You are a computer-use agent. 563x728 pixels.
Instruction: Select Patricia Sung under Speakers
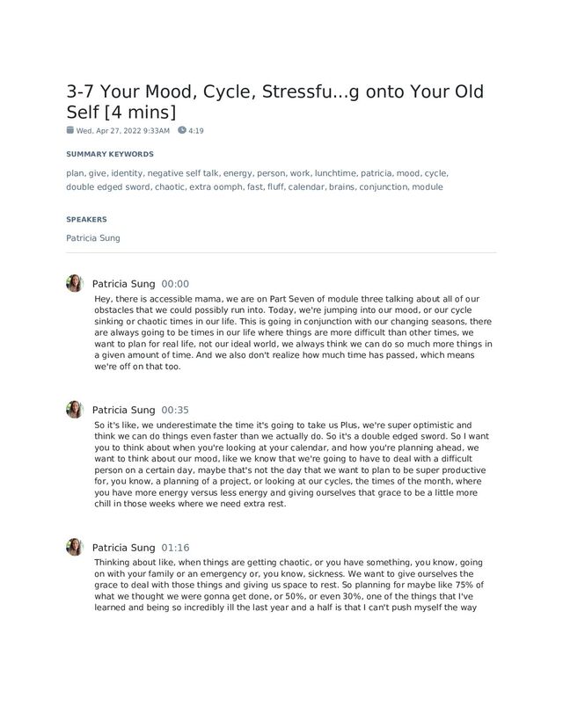[x=93, y=237]
